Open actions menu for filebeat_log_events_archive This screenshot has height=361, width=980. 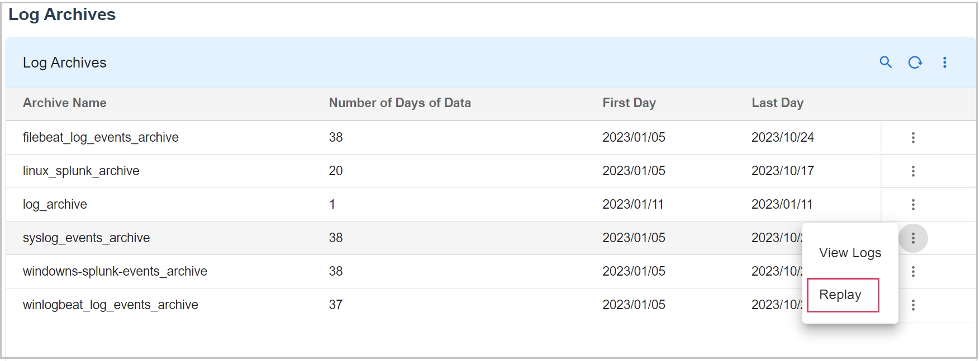pyautogui.click(x=913, y=138)
